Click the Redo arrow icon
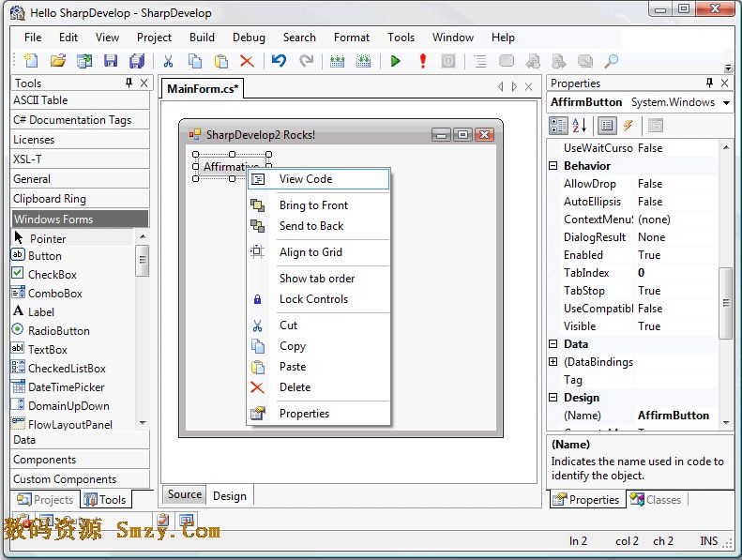Viewport: 742px width, 560px height. (307, 61)
